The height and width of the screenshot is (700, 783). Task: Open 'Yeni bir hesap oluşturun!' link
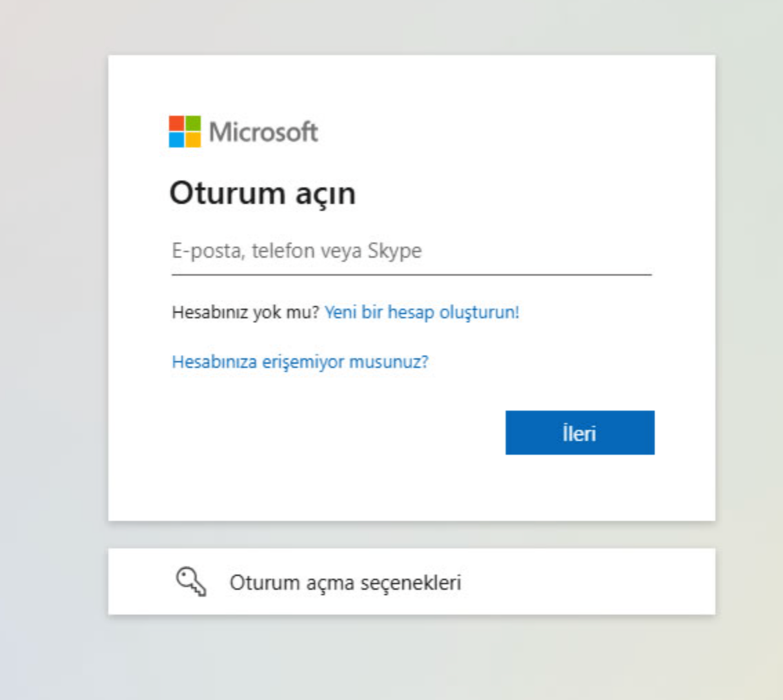pos(422,312)
